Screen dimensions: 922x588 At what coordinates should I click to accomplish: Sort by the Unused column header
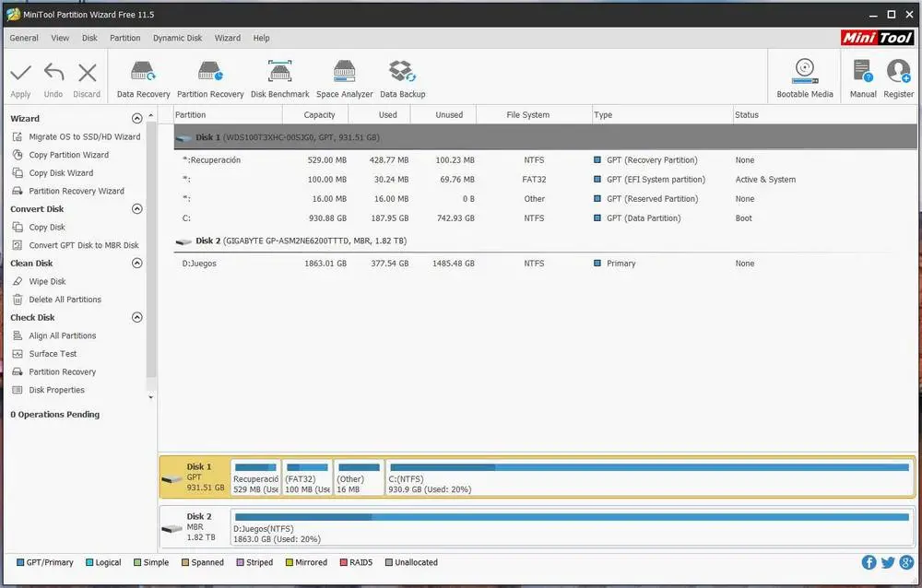pyautogui.click(x=443, y=114)
